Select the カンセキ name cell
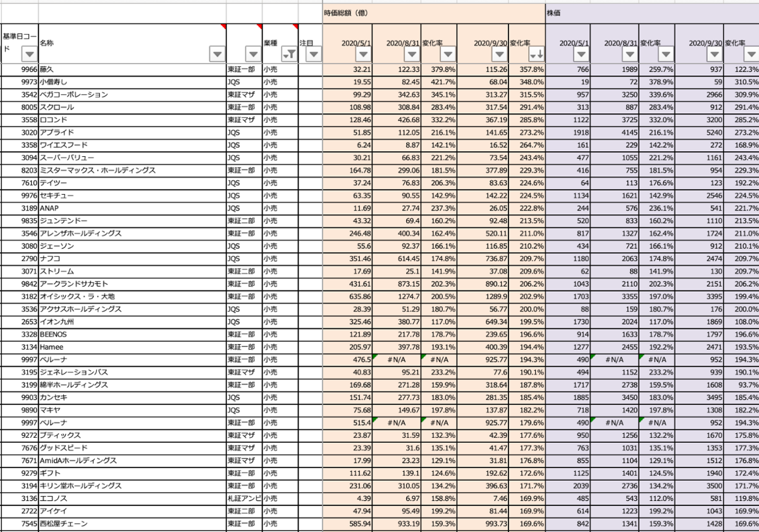 tap(132, 398)
